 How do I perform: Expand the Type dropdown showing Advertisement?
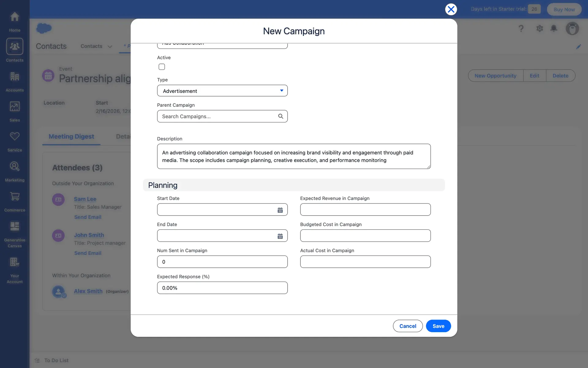coord(222,91)
